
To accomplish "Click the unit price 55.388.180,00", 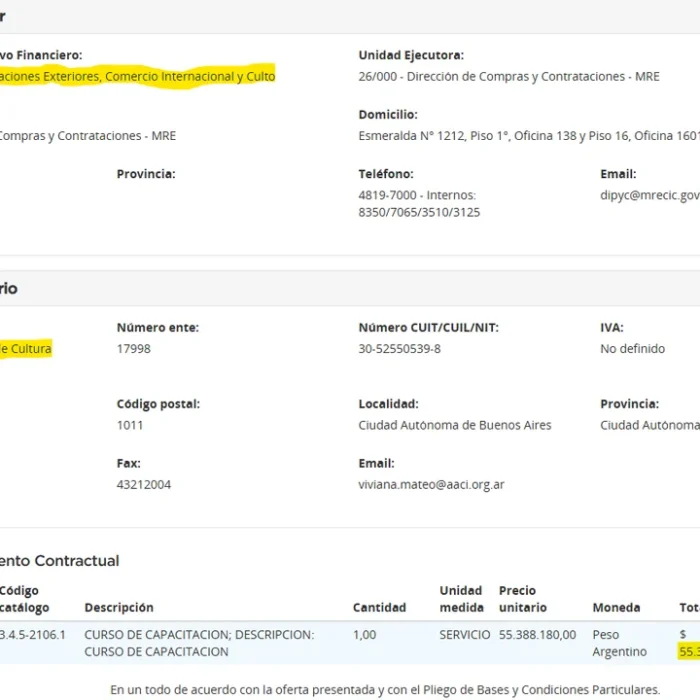I will pyautogui.click(x=537, y=635).
